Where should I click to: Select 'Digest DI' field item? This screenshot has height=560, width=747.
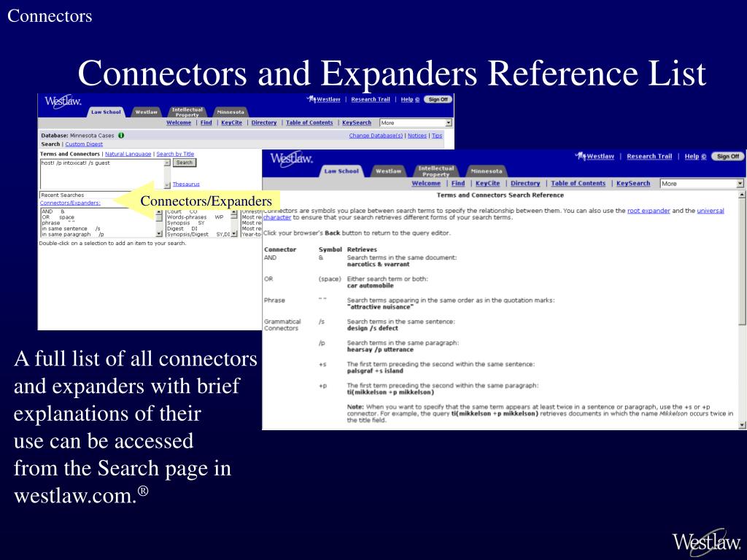182,228
